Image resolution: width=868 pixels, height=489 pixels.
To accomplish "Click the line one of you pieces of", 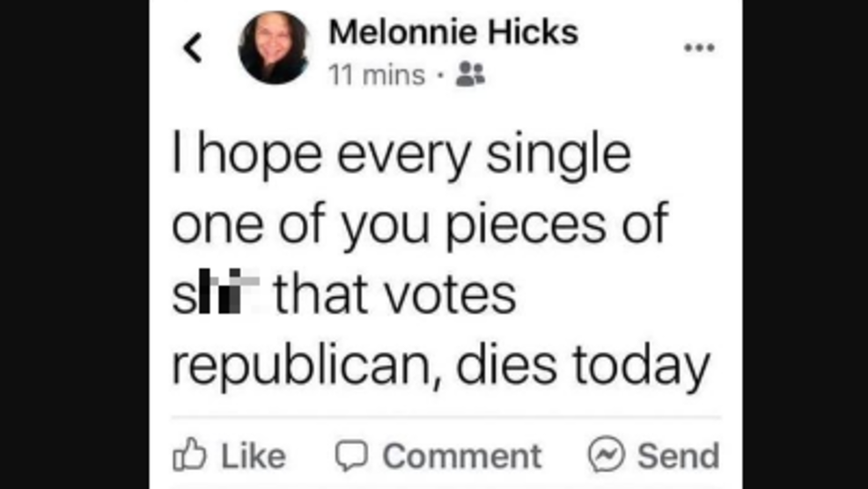I will click(x=419, y=226).
